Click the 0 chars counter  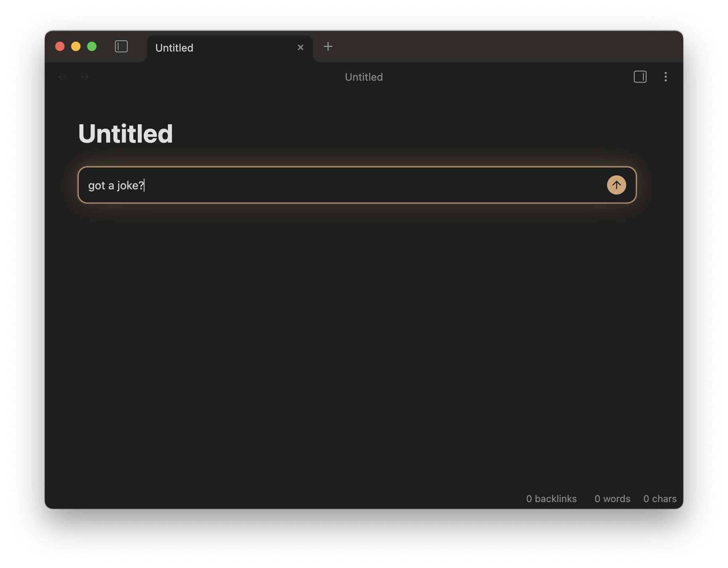click(x=660, y=499)
